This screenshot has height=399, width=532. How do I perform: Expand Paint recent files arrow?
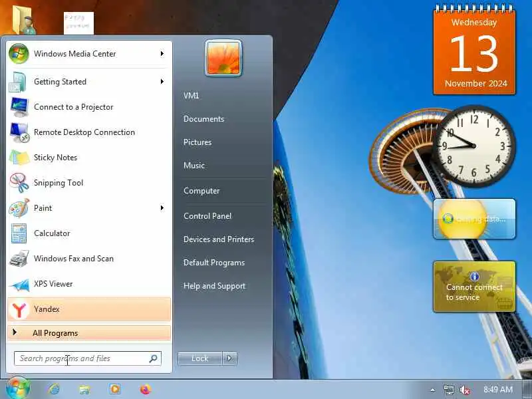(x=162, y=208)
